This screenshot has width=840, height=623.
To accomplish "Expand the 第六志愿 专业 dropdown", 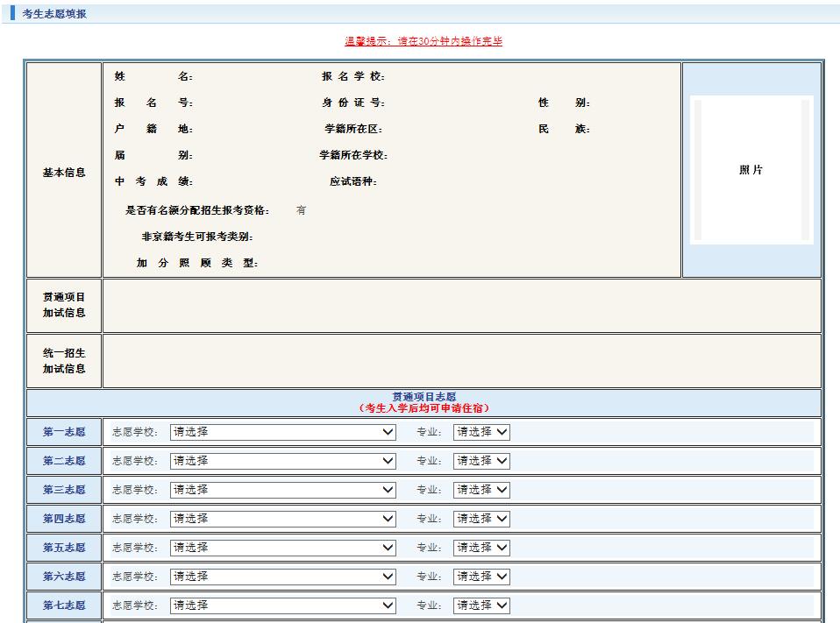I will 481,577.
